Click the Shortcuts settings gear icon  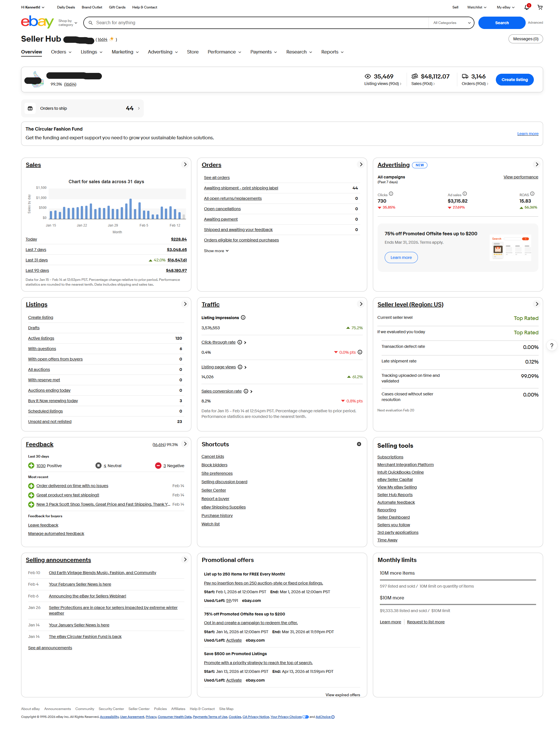click(x=359, y=444)
